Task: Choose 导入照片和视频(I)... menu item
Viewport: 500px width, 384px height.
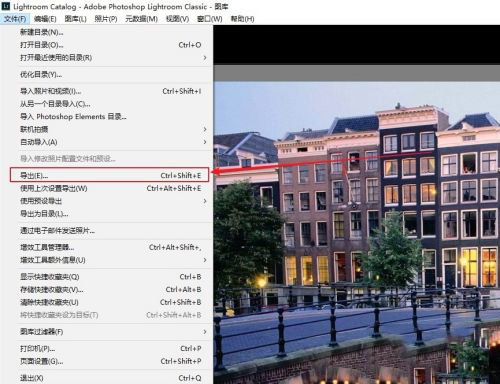Action: pos(107,91)
